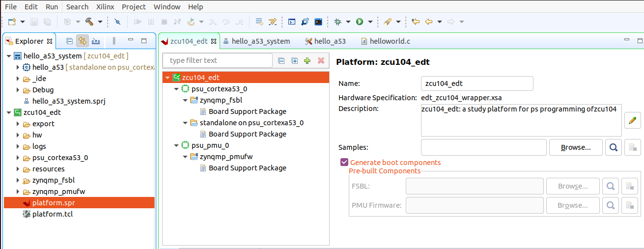Open the Build hammer dropdown arrow

point(100,22)
